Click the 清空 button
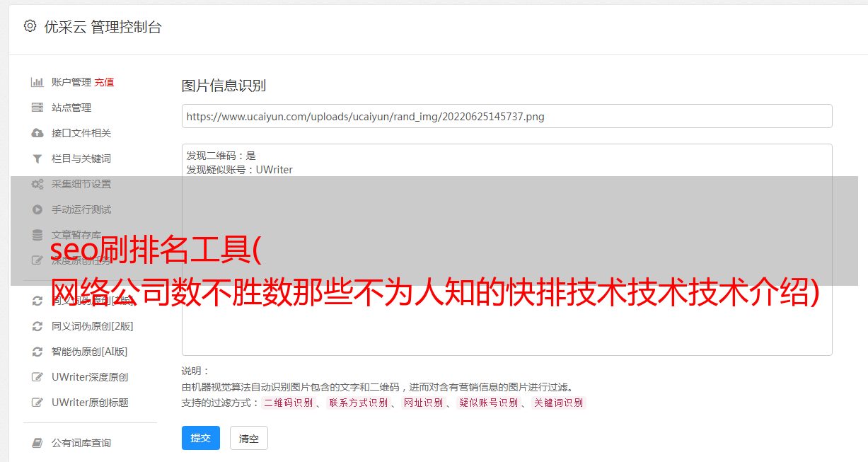 point(249,439)
